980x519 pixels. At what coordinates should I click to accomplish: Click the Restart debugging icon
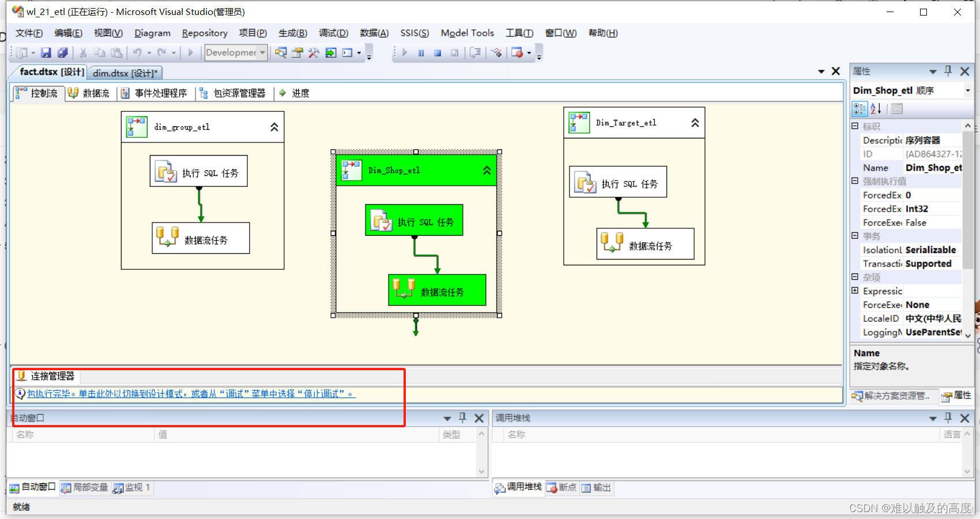(x=454, y=52)
